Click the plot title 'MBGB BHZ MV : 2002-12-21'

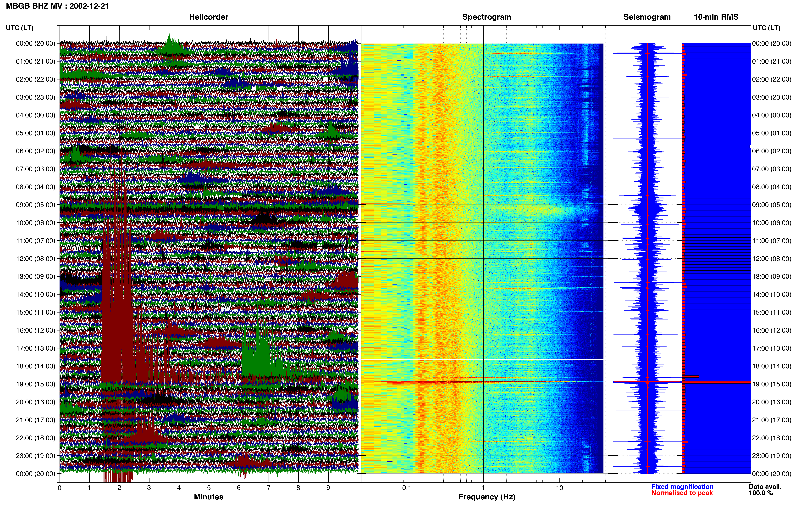(x=57, y=6)
